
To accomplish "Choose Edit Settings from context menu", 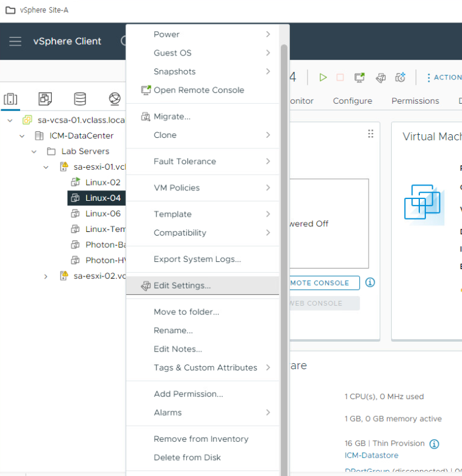I will pyautogui.click(x=203, y=286).
